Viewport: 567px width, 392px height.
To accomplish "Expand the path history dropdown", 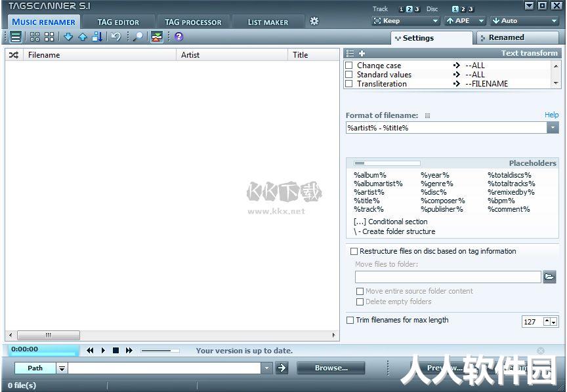I will [x=266, y=368].
